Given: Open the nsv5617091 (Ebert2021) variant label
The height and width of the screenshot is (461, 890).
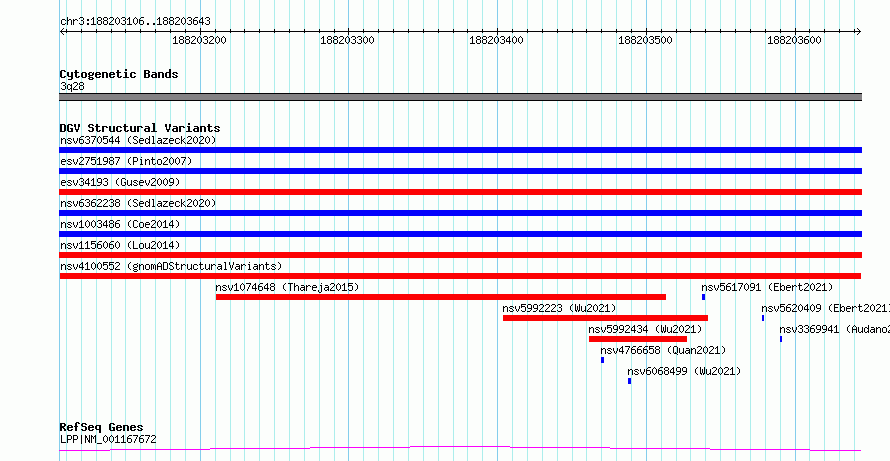Looking at the screenshot, I should pos(767,287).
